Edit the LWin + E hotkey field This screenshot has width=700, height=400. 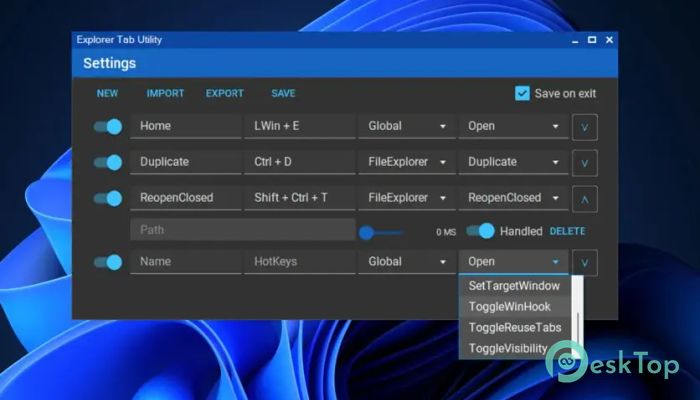tap(300, 126)
